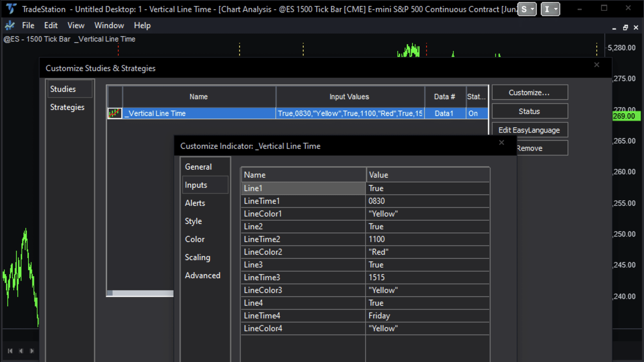Screen dimensions: 644x362
Task: Edit the LineTime4 value Friday
Action: tap(428, 316)
